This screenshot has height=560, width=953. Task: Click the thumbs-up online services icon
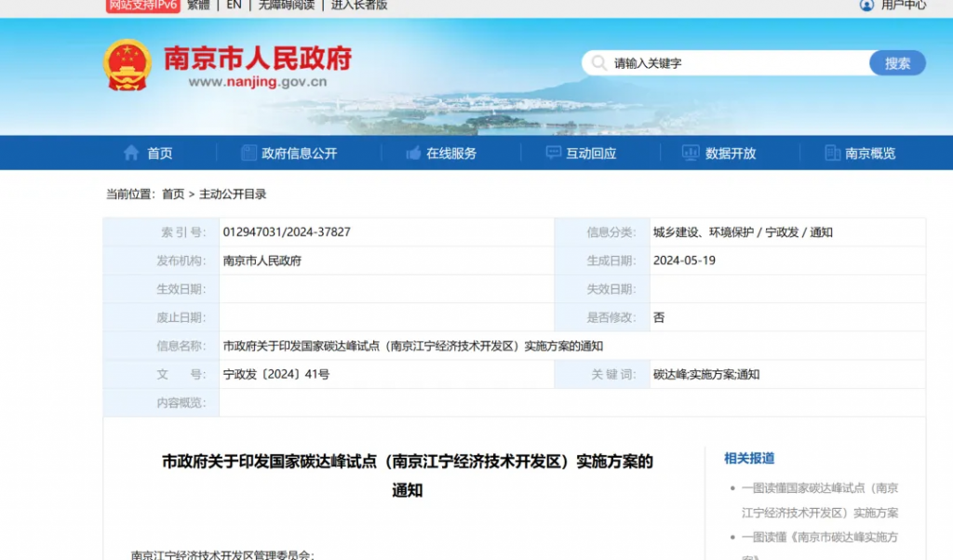pyautogui.click(x=414, y=153)
